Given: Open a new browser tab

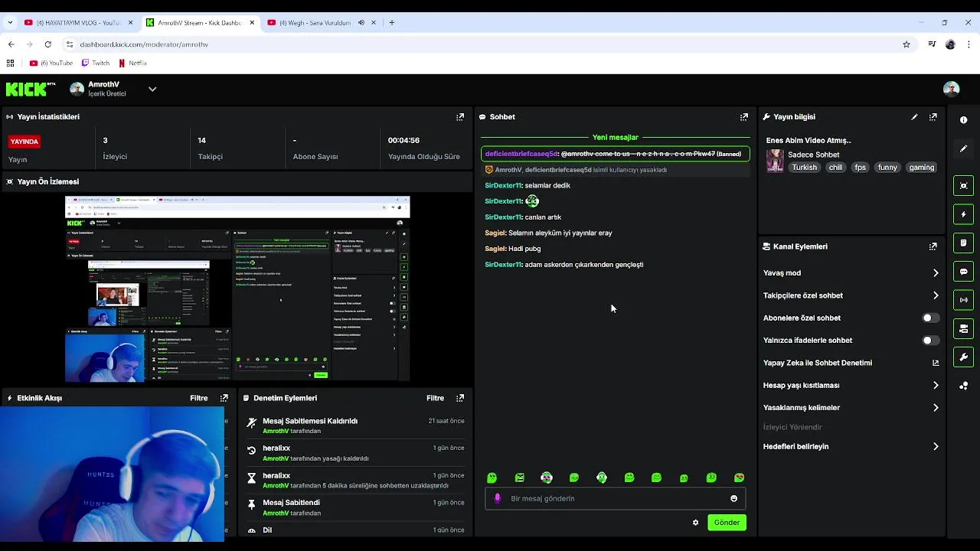Looking at the screenshot, I should pyautogui.click(x=391, y=23).
